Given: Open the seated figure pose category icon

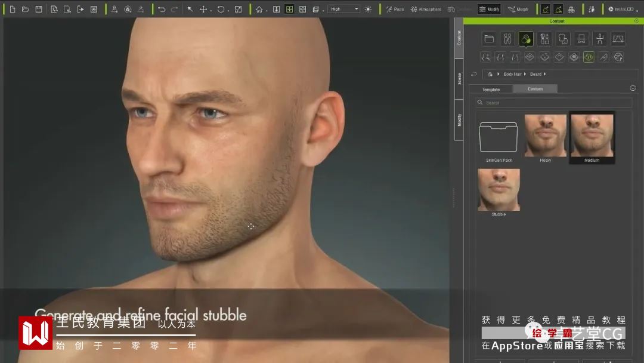Looking at the screenshot, I should click(600, 39).
